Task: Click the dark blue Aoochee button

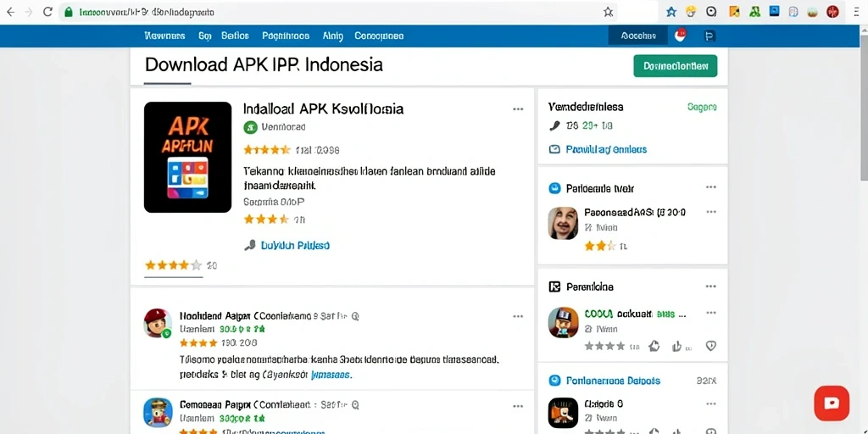Action: [638, 36]
